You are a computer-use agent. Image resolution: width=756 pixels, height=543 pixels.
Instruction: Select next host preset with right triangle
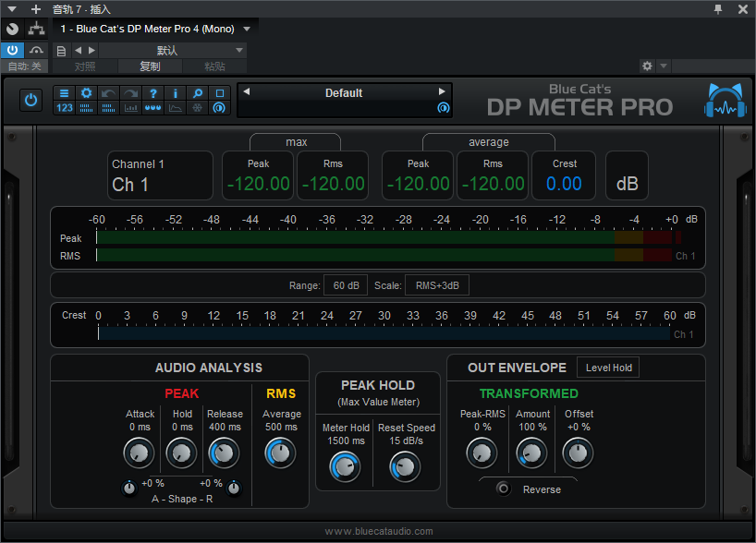tap(91, 50)
